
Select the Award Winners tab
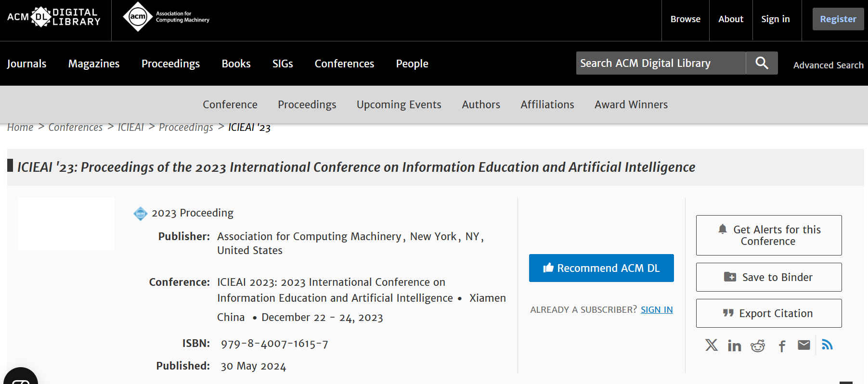631,104
